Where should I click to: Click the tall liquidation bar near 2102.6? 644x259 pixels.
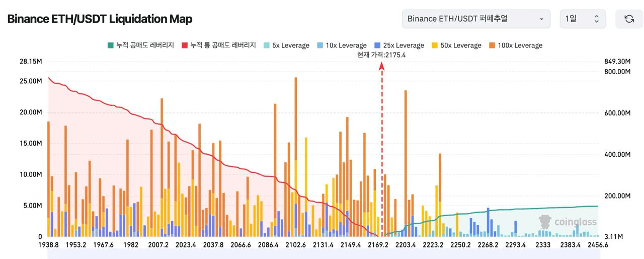(x=295, y=157)
